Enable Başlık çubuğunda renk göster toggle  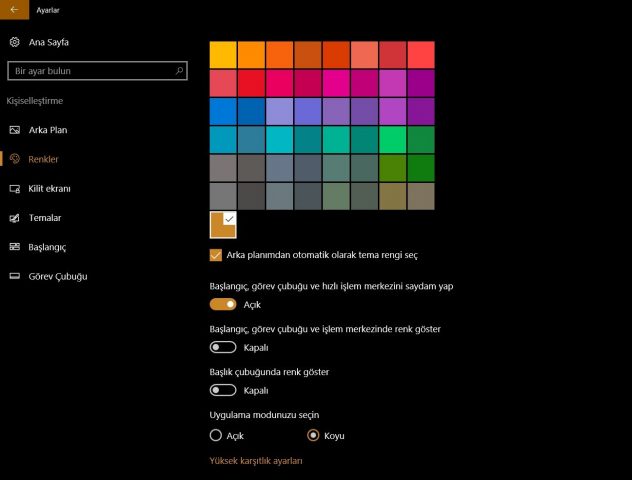223,390
